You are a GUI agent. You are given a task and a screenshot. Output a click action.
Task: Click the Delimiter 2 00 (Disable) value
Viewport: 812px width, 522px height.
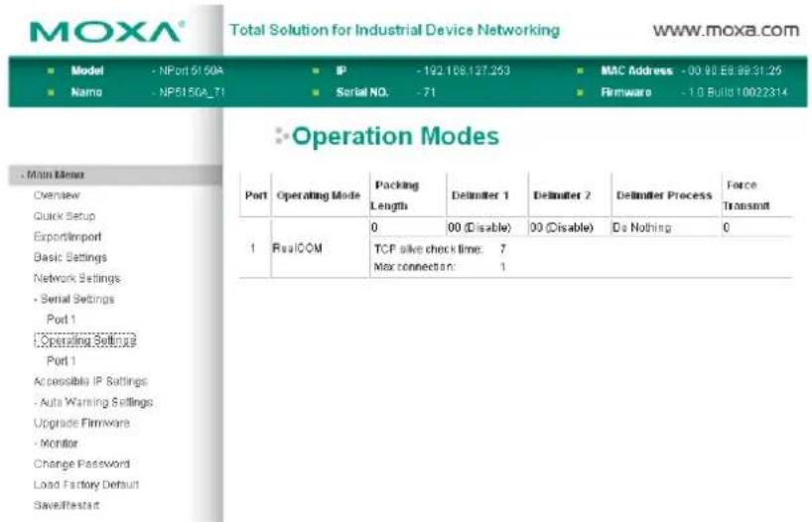(562, 227)
